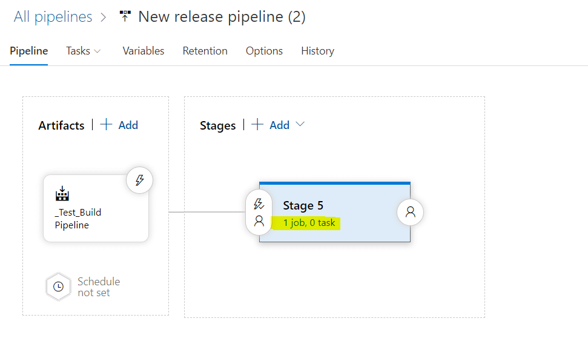Screen dimensions: 588x364
Task: Click the plus icon next to Artifacts Add
Action: [x=107, y=125]
